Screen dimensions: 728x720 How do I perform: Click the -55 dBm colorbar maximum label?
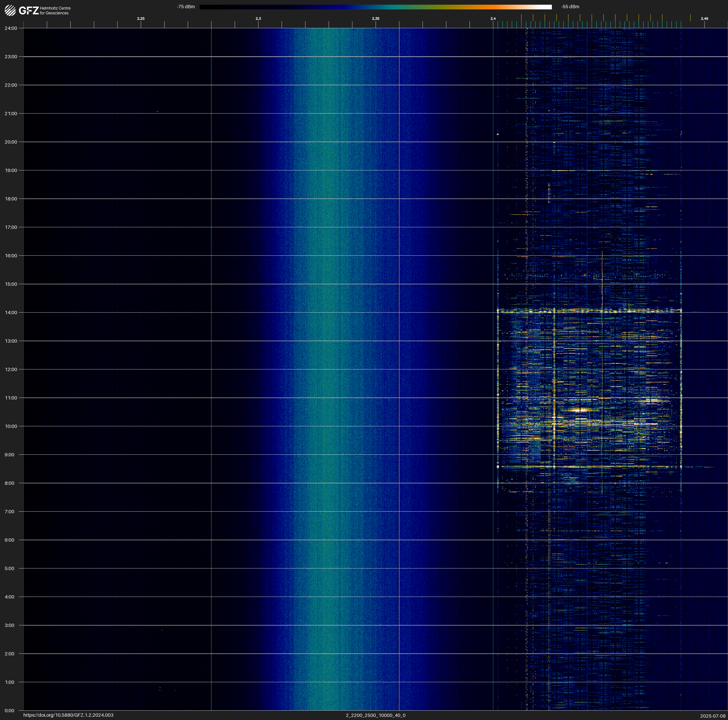click(570, 7)
